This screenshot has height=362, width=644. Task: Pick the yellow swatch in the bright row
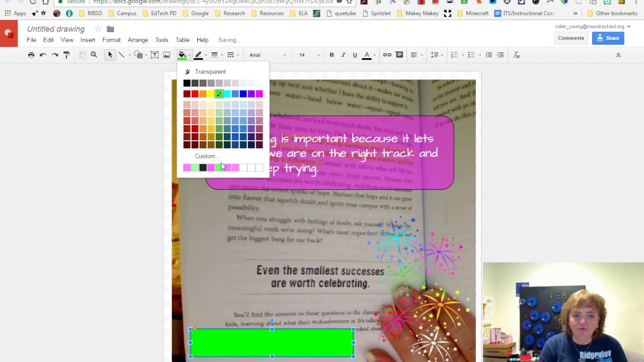[x=211, y=94]
